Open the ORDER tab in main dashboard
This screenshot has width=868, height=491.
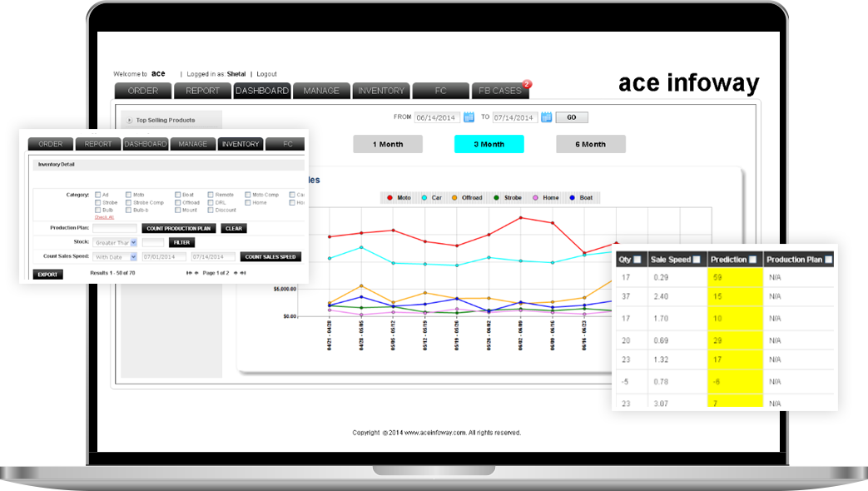tap(143, 91)
